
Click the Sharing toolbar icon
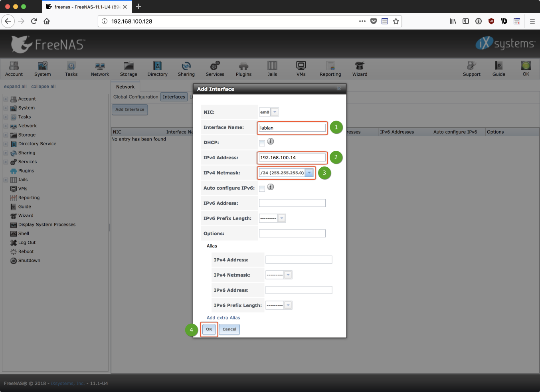(186, 69)
